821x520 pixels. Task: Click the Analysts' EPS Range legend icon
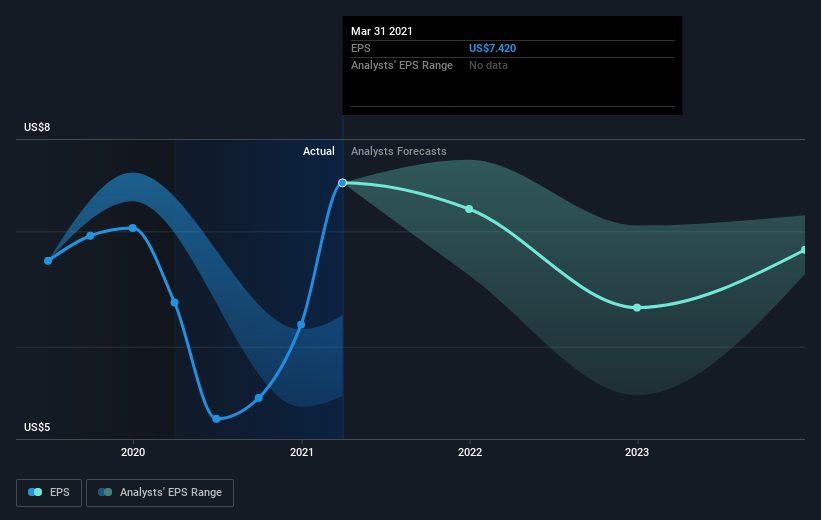105,492
